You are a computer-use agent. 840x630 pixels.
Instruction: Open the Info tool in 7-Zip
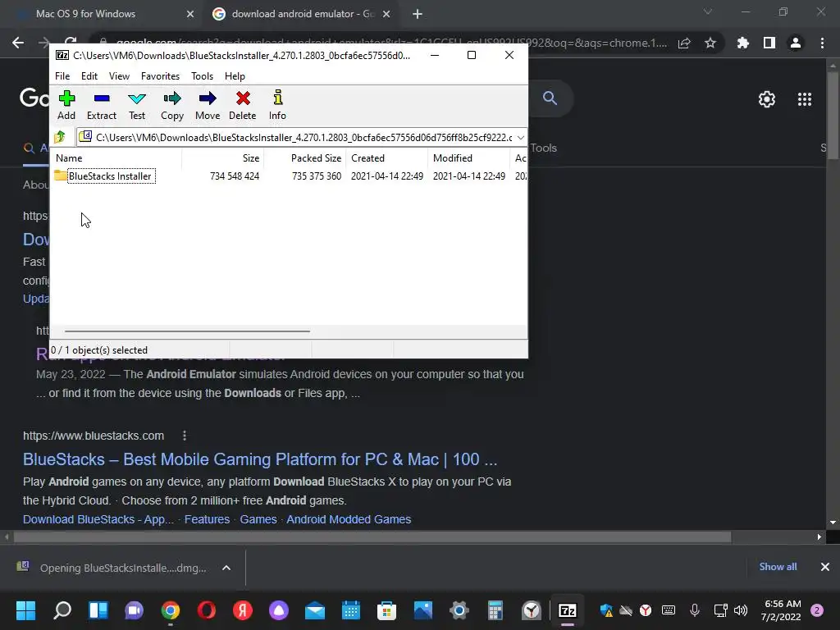coord(277,105)
